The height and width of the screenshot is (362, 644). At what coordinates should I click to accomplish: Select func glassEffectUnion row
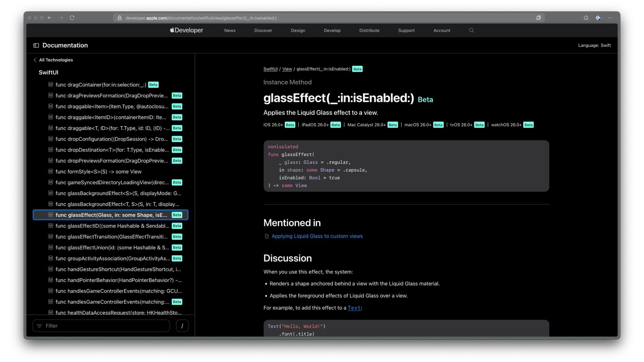tap(110, 247)
